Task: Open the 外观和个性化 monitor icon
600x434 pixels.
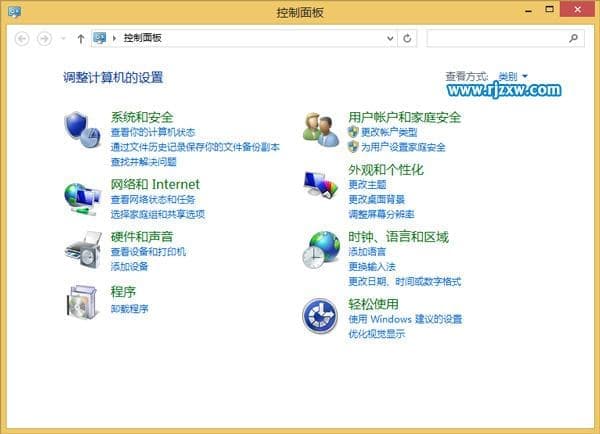Action: tap(321, 184)
